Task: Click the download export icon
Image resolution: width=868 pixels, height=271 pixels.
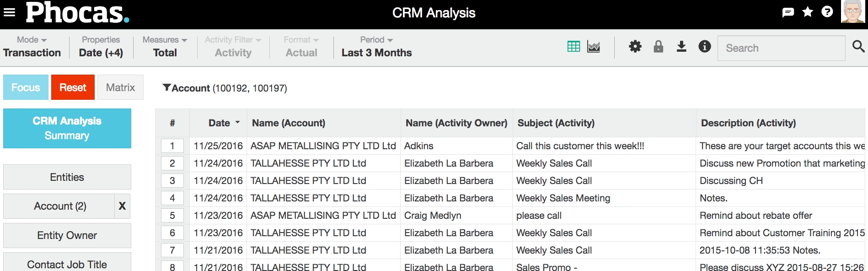Action: (x=681, y=47)
